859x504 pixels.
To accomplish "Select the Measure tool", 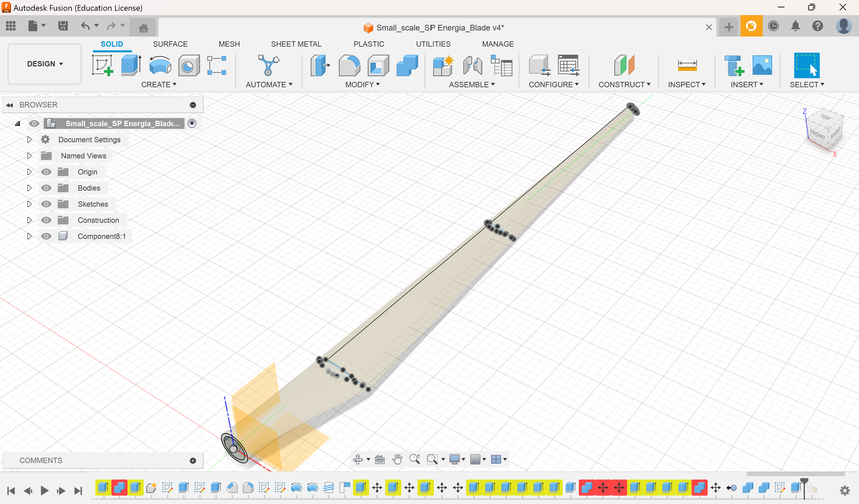I will [687, 65].
